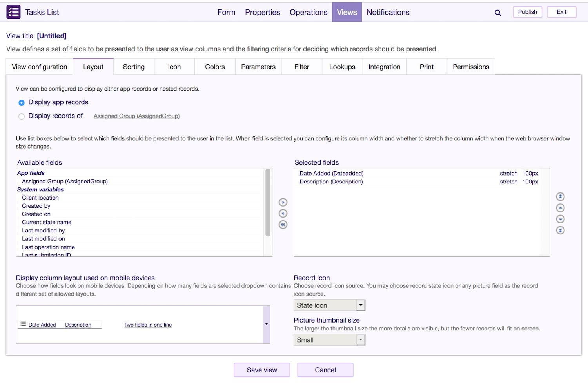Click the Cancel button
The image size is (588, 383).
(x=325, y=370)
